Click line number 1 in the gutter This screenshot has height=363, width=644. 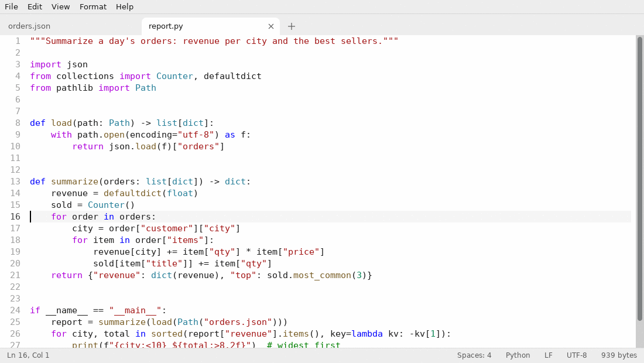(18, 41)
